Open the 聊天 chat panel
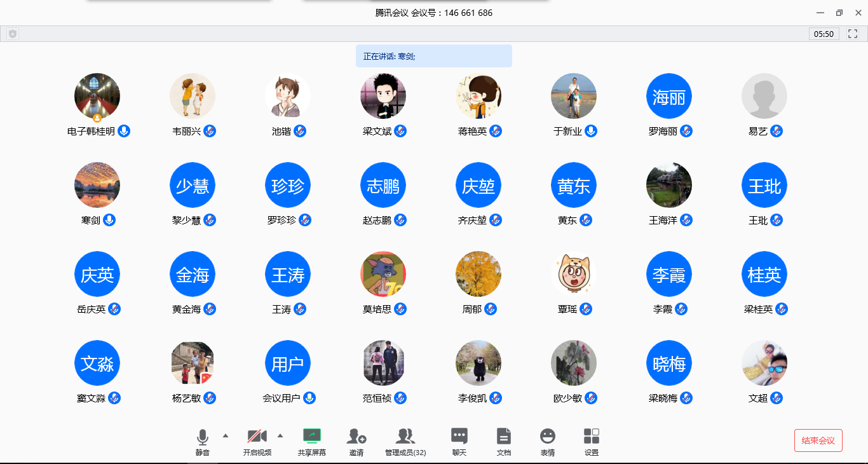Screen dimensions: 868x464 pyautogui.click(x=459, y=437)
